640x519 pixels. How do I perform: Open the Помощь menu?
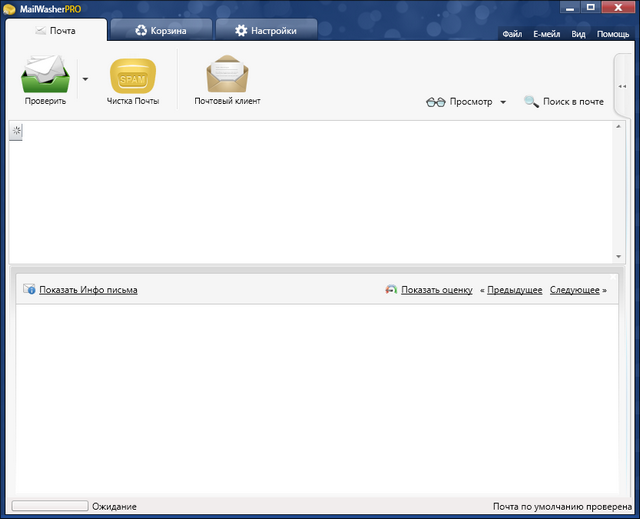click(613, 34)
